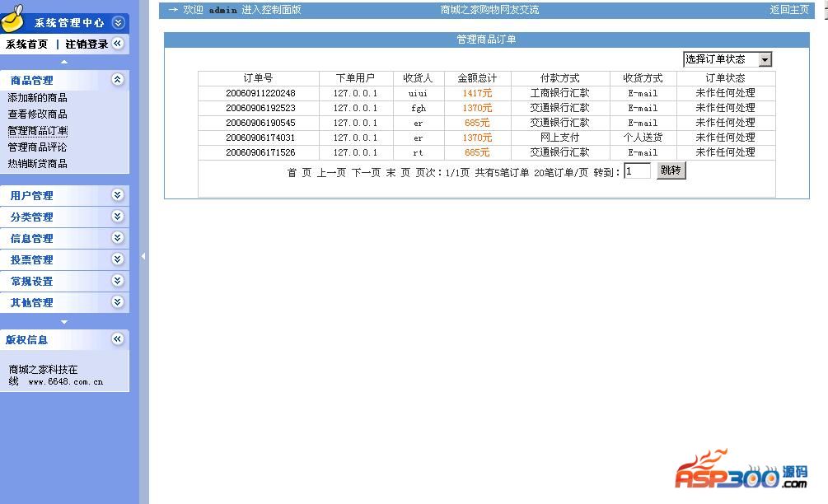This screenshot has width=828, height=504.
Task: Click 末页 pagination link
Action: pos(398,173)
